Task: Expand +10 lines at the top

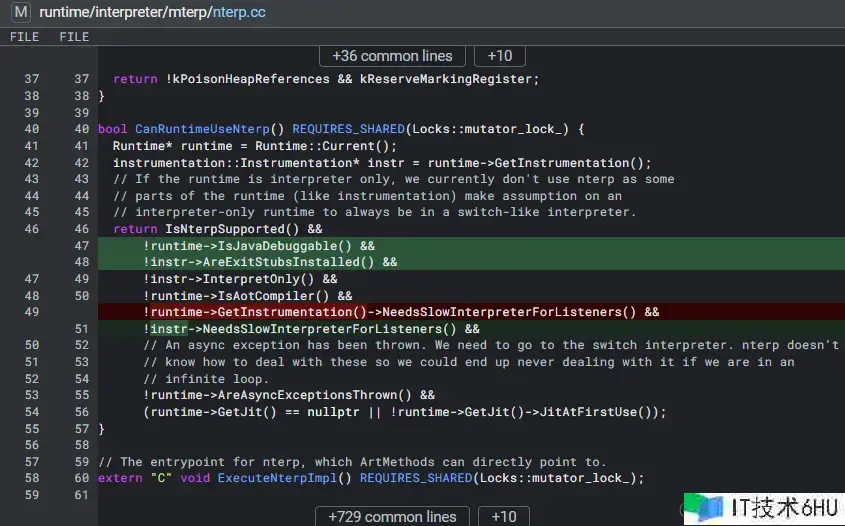Action: tap(500, 56)
